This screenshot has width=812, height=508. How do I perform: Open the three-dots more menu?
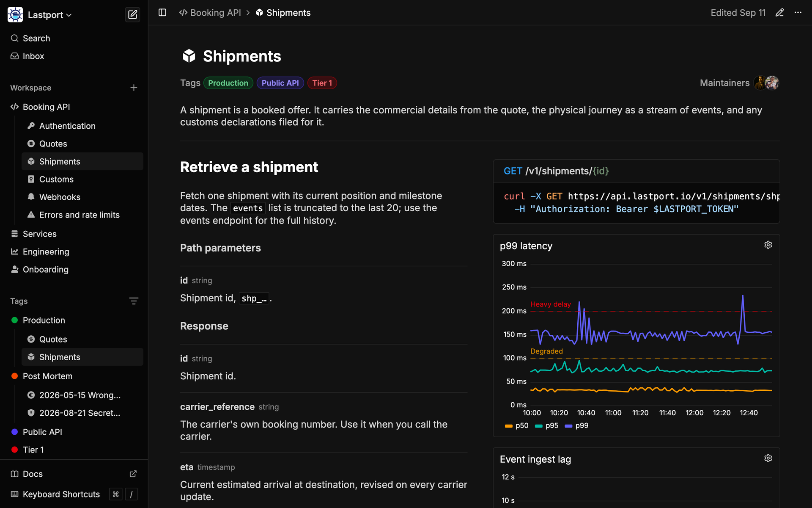(x=798, y=13)
